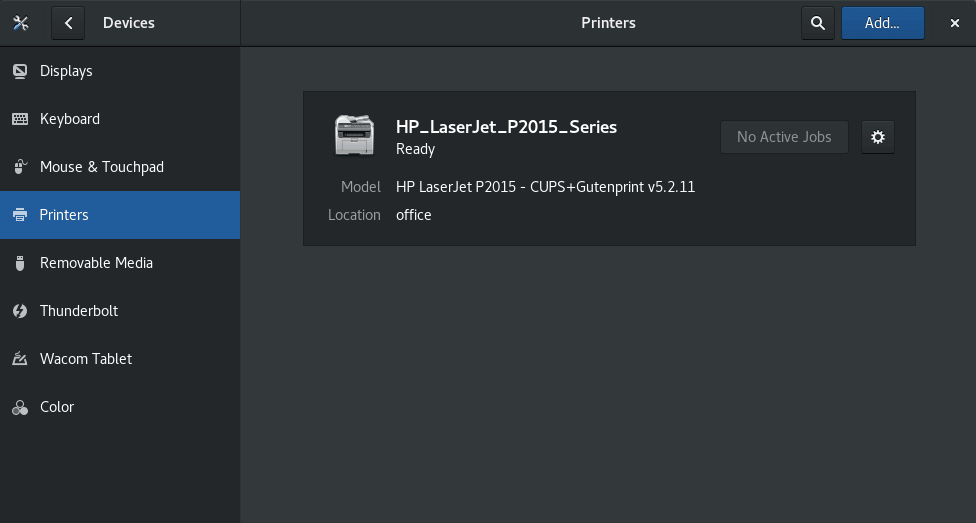Open the Displays settings panel
The width and height of the screenshot is (976, 523).
coord(66,71)
